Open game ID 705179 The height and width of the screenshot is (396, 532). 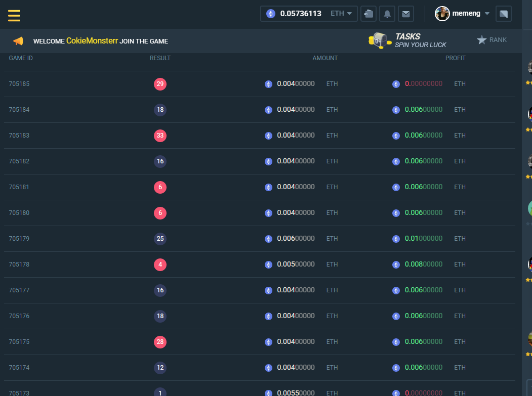19,239
